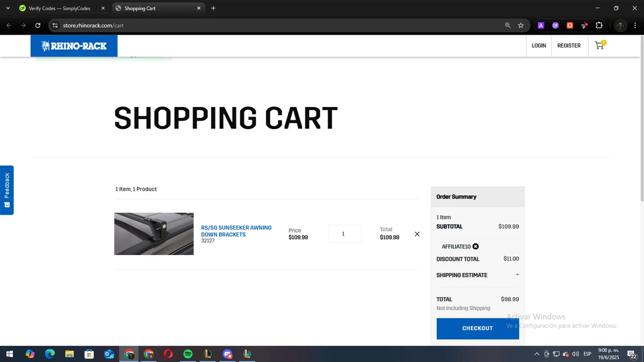Open Microsoft Store from taskbar
The image size is (644, 362).
pos(89,354)
